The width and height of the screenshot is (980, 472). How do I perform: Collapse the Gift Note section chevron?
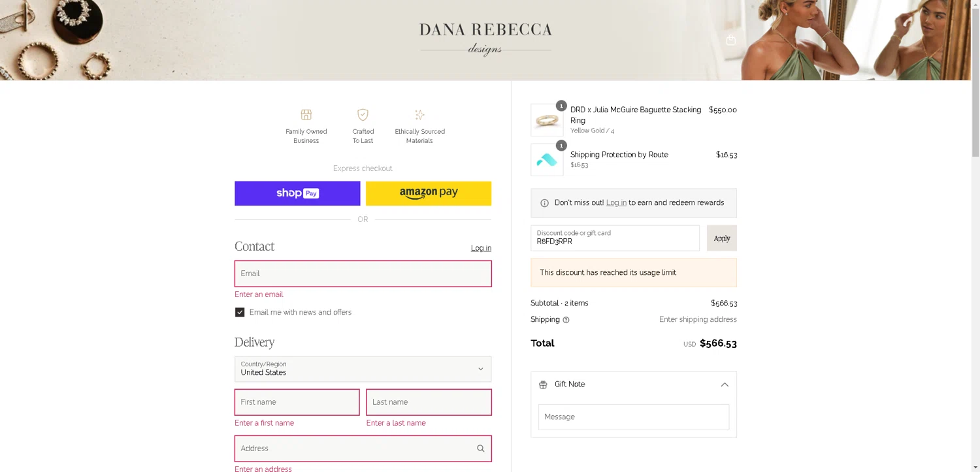[x=725, y=385]
